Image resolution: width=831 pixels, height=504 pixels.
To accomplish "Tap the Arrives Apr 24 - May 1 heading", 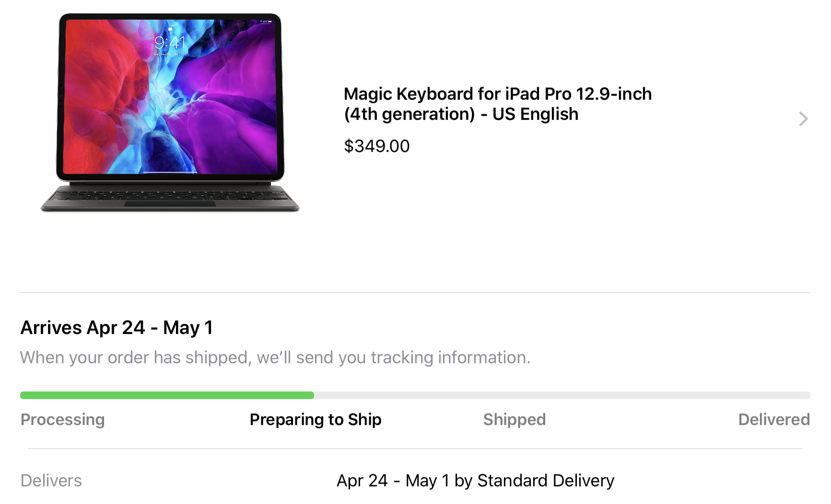I will [117, 328].
